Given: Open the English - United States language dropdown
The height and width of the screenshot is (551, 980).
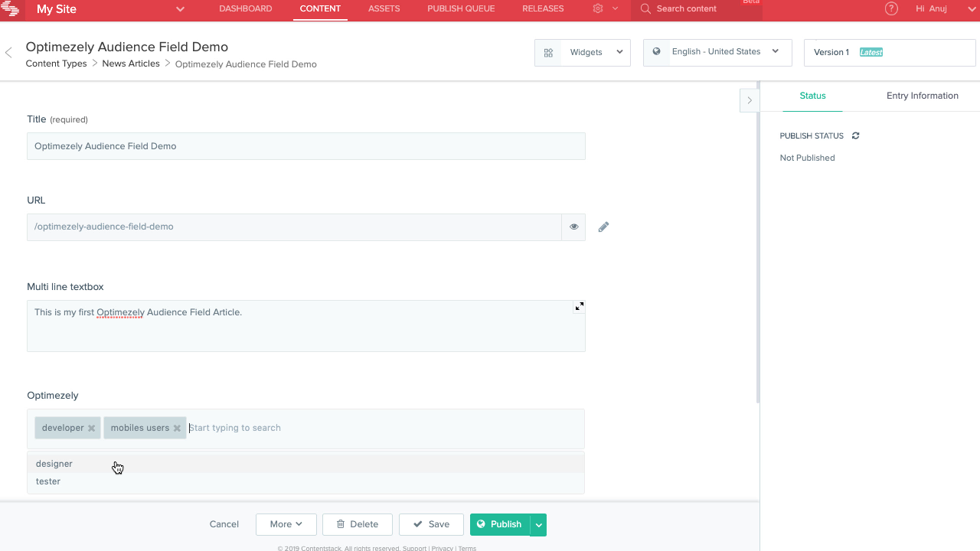Looking at the screenshot, I should point(717,52).
